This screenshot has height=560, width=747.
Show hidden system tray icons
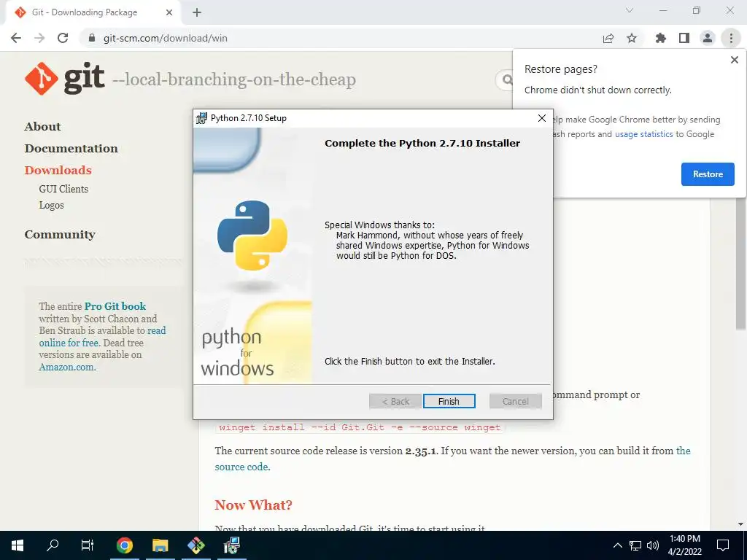tap(617, 545)
